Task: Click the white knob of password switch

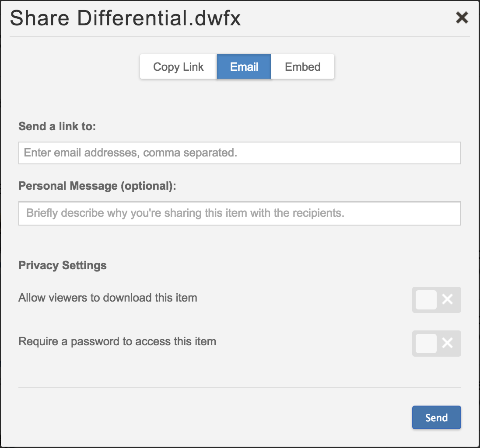Action: [x=426, y=344]
